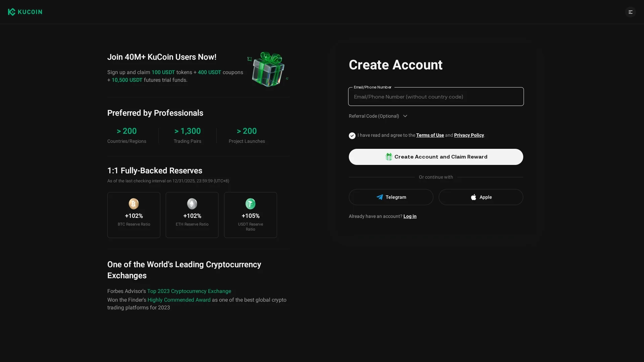Screen dimensions: 644x362
Task: Select the ETH Reserve Ratio card
Action: click(x=192, y=215)
